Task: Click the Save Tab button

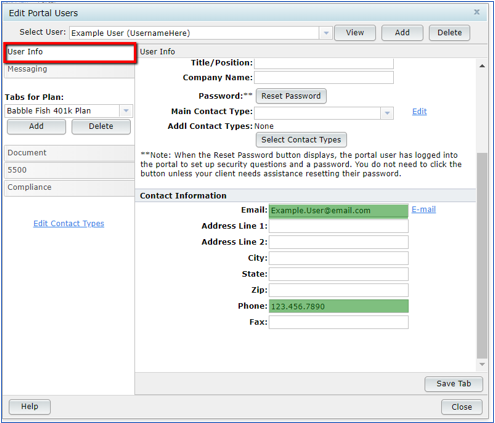Action: (454, 384)
